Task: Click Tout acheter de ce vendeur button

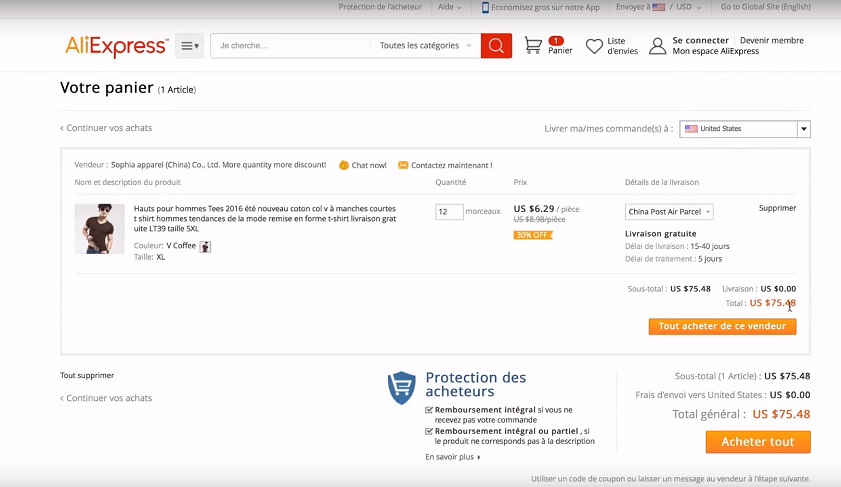Action: pos(722,326)
